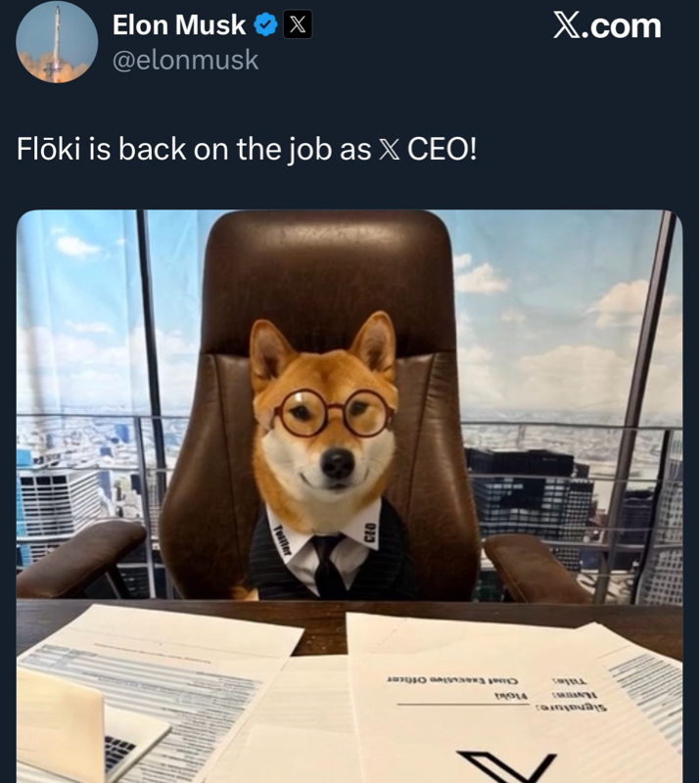Select the tweet text mentioning Flōki
This screenshot has height=783, width=700.
(247, 149)
